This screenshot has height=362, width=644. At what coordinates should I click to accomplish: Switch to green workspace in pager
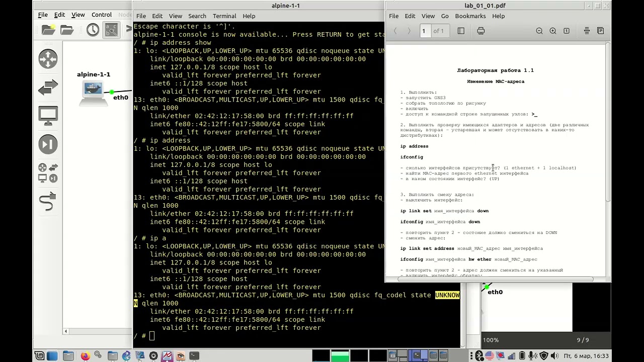point(340,356)
